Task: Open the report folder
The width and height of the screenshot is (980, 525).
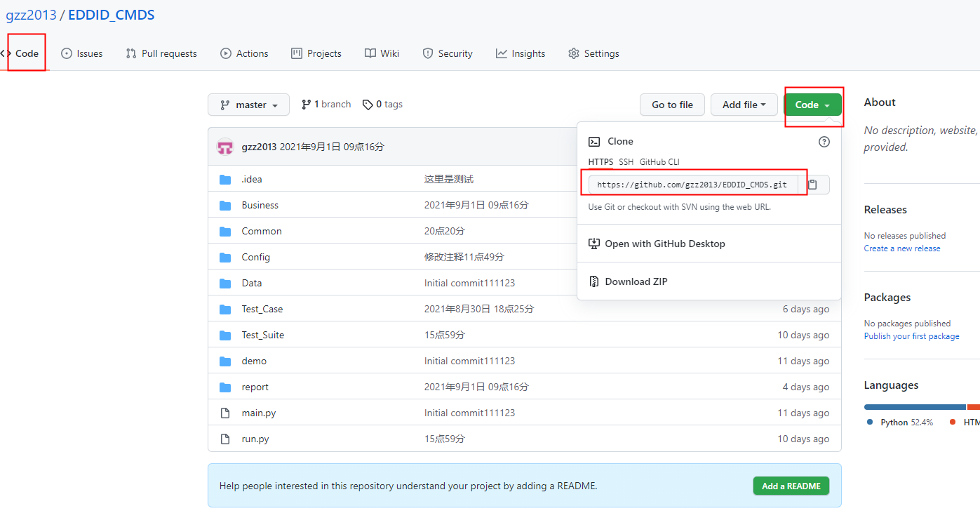Action: coord(255,387)
